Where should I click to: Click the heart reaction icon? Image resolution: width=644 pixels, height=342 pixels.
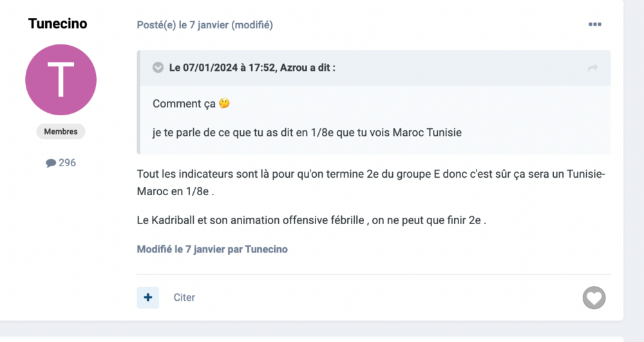[594, 298]
